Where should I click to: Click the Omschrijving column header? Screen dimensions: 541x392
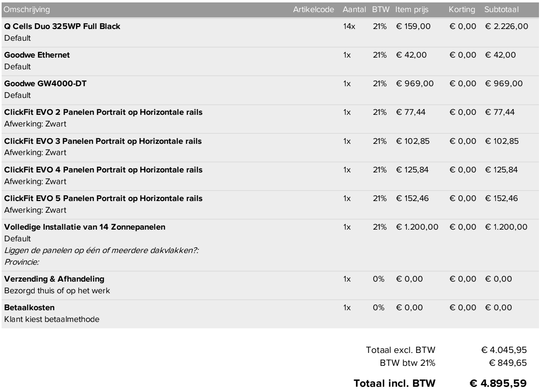tap(27, 10)
